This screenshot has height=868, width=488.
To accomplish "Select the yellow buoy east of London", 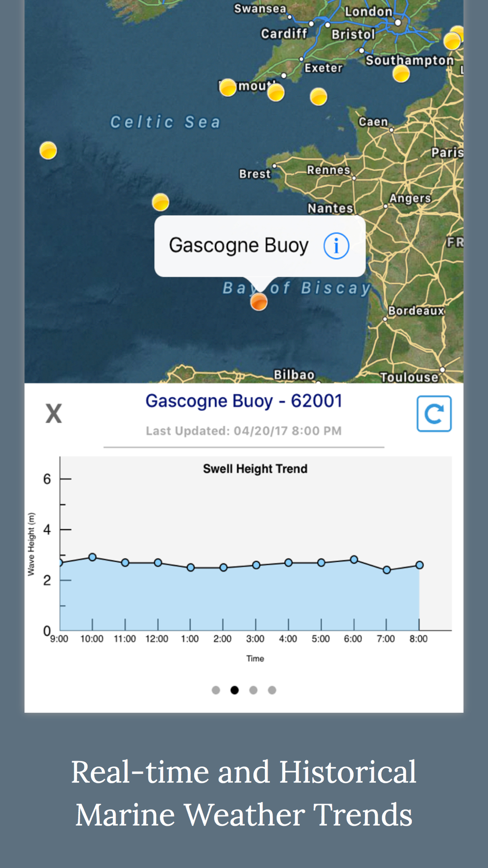I will 453,41.
